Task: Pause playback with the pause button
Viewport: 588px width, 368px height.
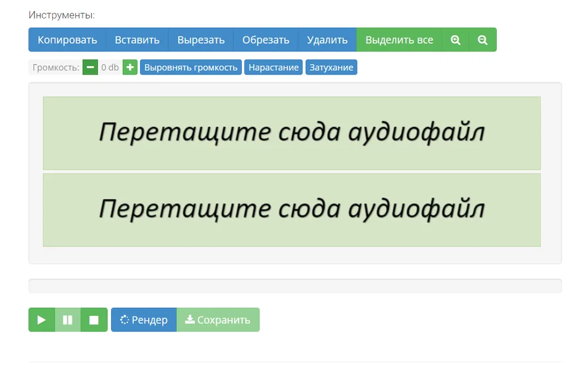Action: click(x=67, y=320)
